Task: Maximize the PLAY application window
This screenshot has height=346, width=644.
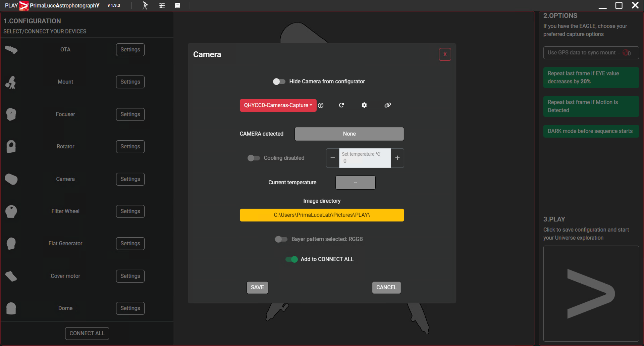Action: 619,6
